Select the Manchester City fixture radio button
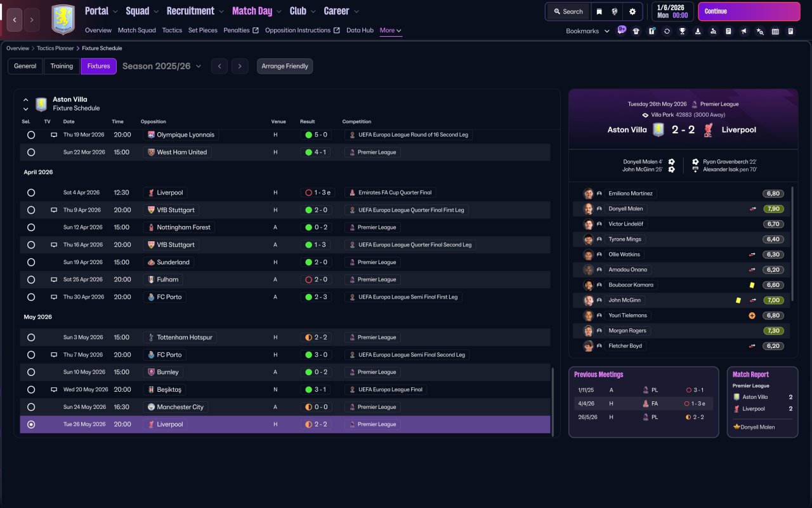812x508 pixels. 31,407
